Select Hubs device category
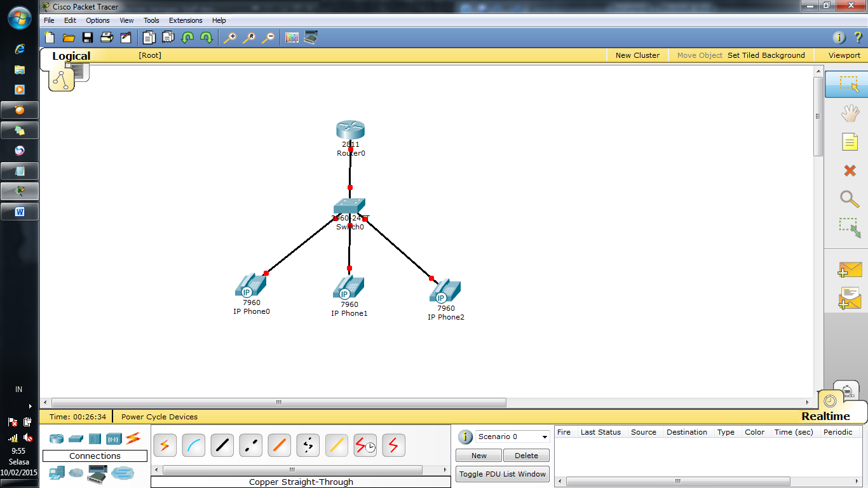This screenshot has height=488, width=868. [x=95, y=438]
